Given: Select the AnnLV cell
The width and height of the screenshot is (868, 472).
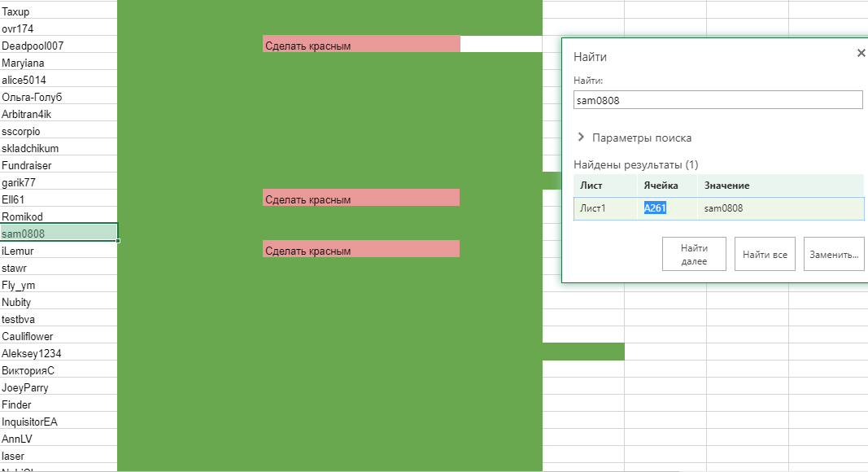Looking at the screenshot, I should coord(59,438).
